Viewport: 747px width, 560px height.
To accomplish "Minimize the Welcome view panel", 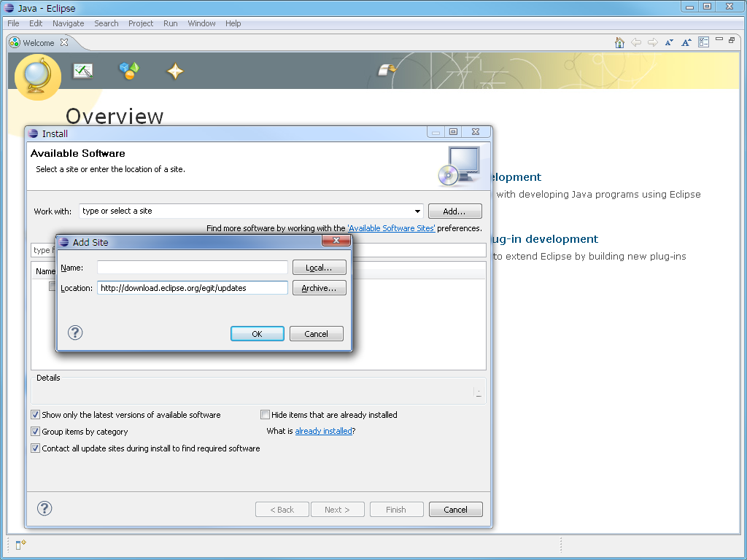I will (719, 39).
